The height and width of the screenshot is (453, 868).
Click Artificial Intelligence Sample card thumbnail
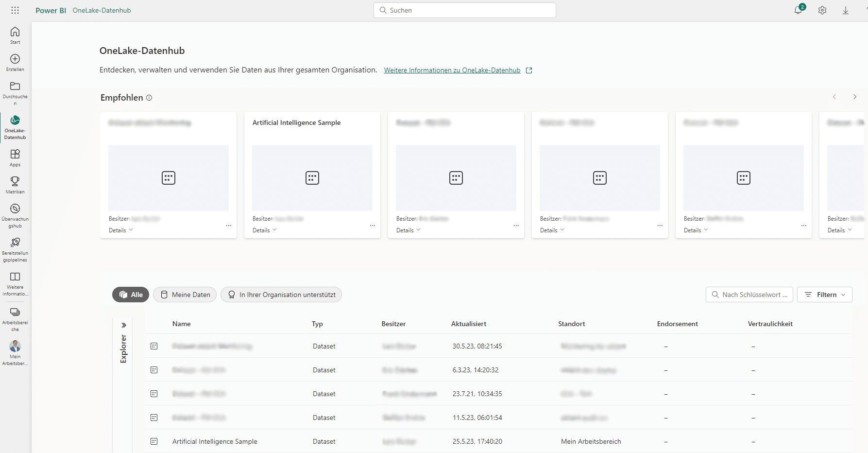(312, 178)
